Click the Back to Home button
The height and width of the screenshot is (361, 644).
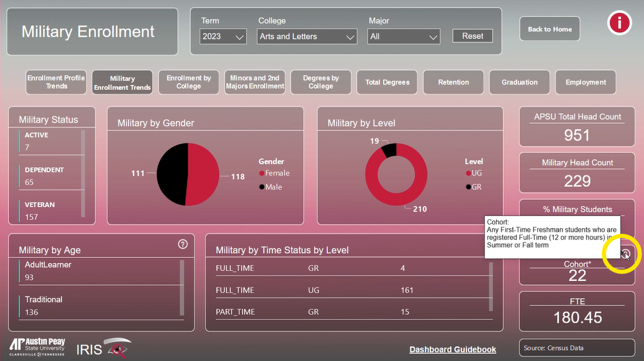coord(549,29)
